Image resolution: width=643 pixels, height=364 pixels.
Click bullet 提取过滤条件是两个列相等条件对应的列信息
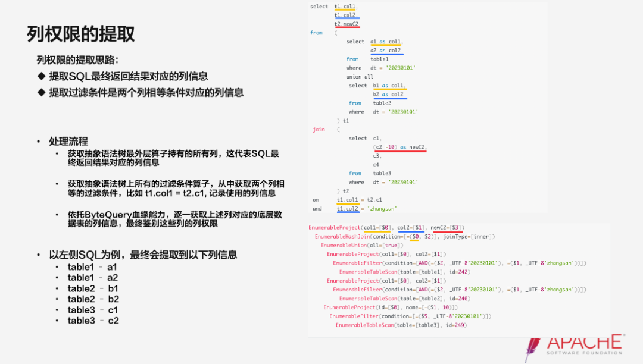click(x=146, y=93)
